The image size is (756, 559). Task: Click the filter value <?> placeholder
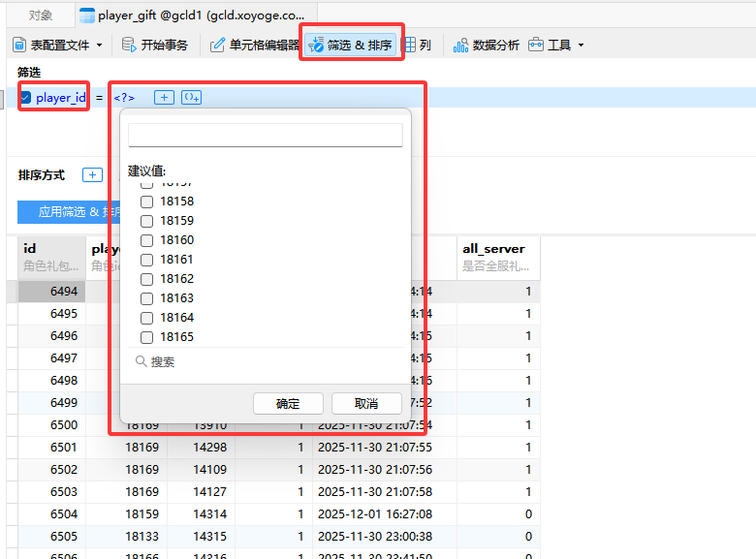pos(124,97)
